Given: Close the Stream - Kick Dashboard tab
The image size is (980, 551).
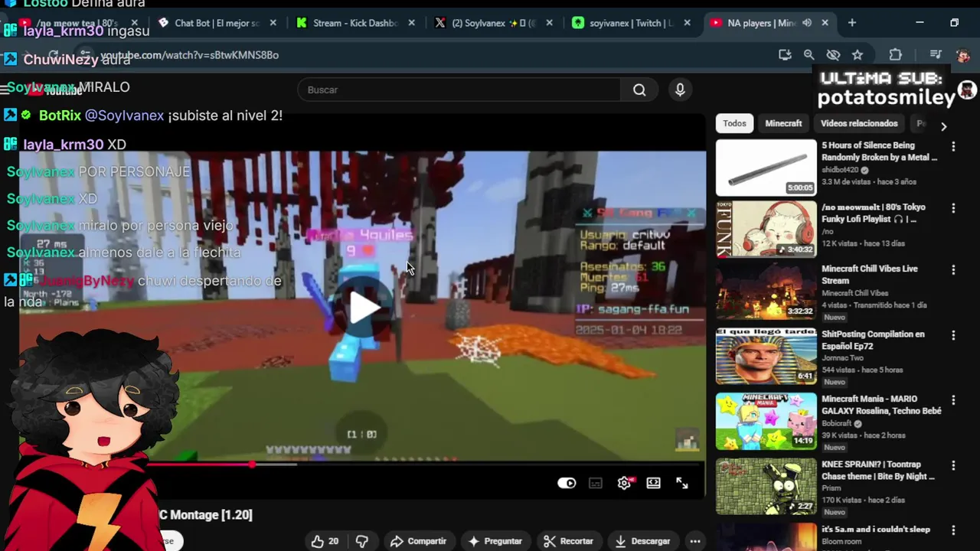Looking at the screenshot, I should [411, 23].
